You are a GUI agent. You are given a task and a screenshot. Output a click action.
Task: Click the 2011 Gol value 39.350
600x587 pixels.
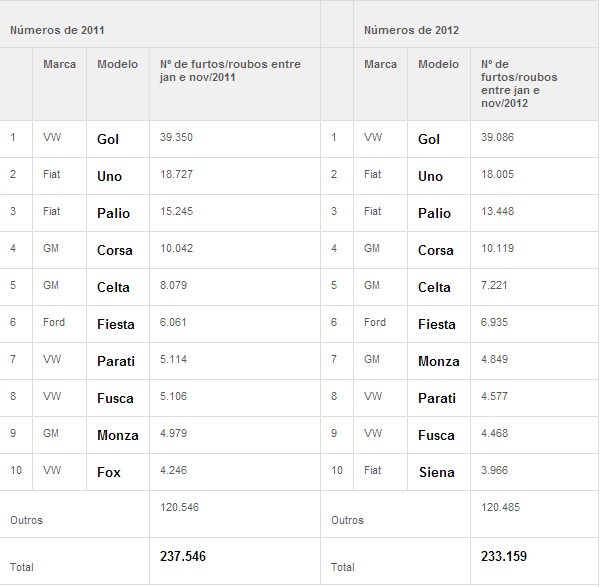[176, 137]
